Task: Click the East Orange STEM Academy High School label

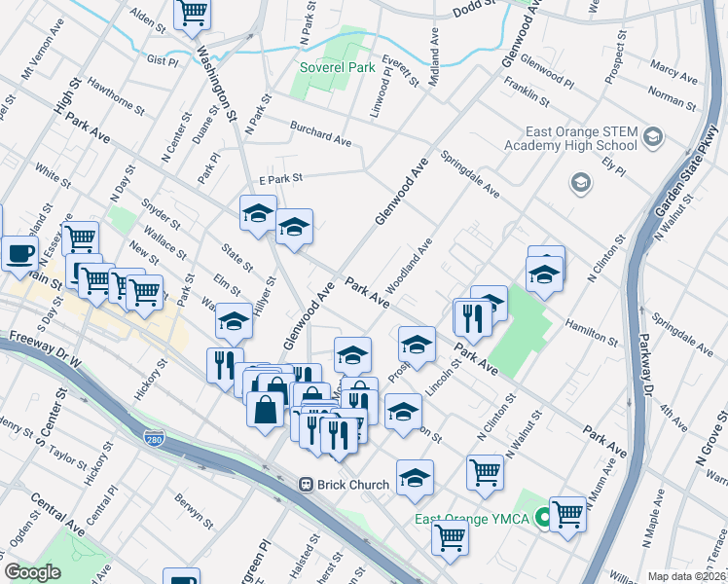Action: click(571, 139)
